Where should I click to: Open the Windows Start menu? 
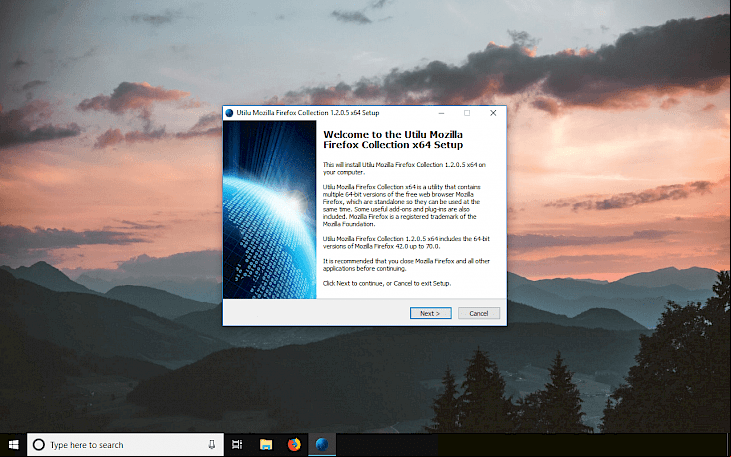(13, 445)
